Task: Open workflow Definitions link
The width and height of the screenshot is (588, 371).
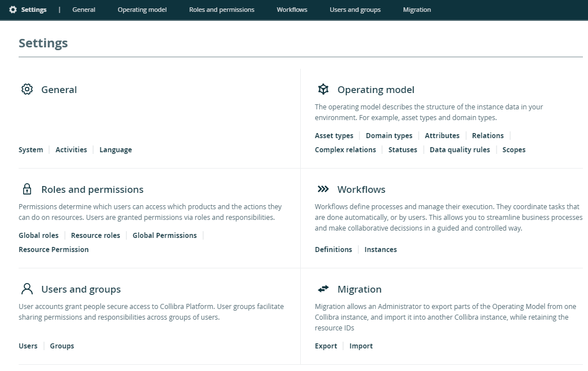Action: coord(333,249)
